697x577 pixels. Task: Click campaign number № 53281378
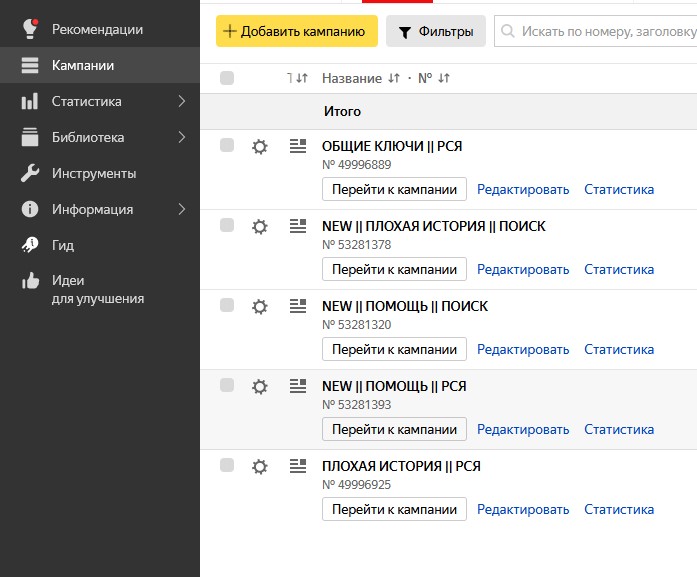coord(357,245)
